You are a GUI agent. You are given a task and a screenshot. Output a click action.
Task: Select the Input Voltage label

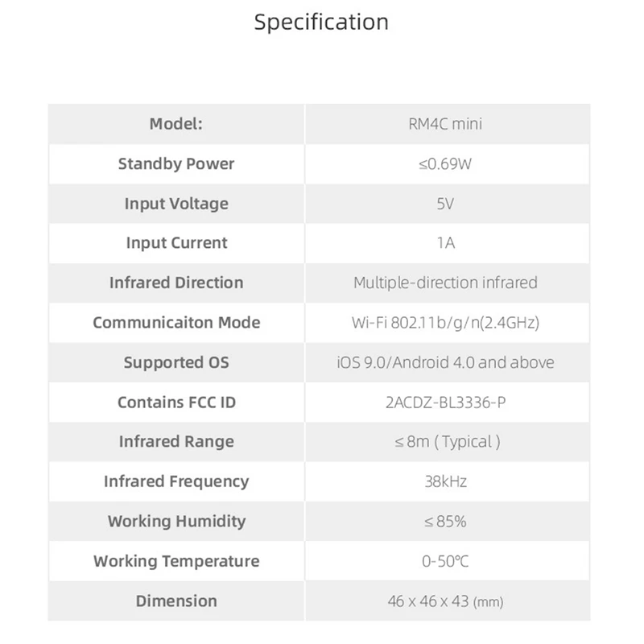[x=175, y=204]
